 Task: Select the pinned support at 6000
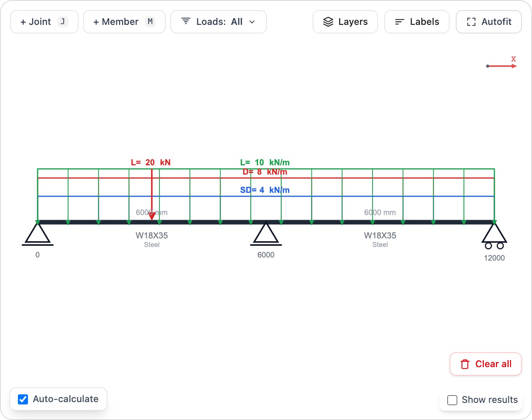click(x=266, y=234)
